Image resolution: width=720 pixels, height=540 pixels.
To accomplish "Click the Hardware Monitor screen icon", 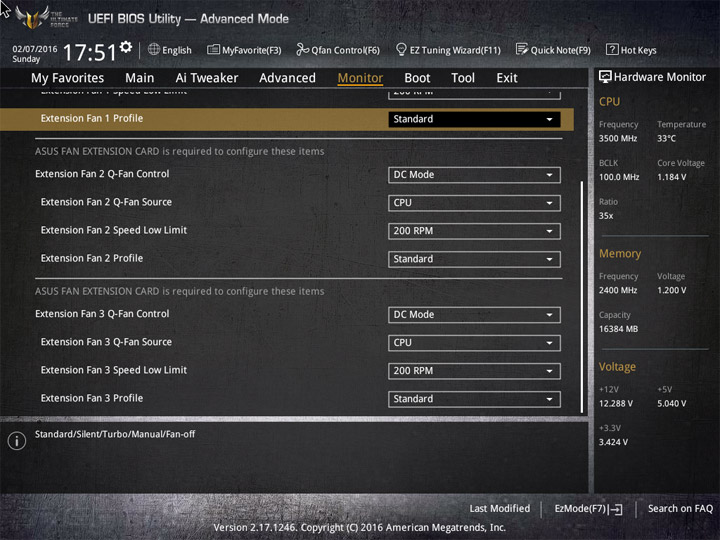I will [x=605, y=77].
